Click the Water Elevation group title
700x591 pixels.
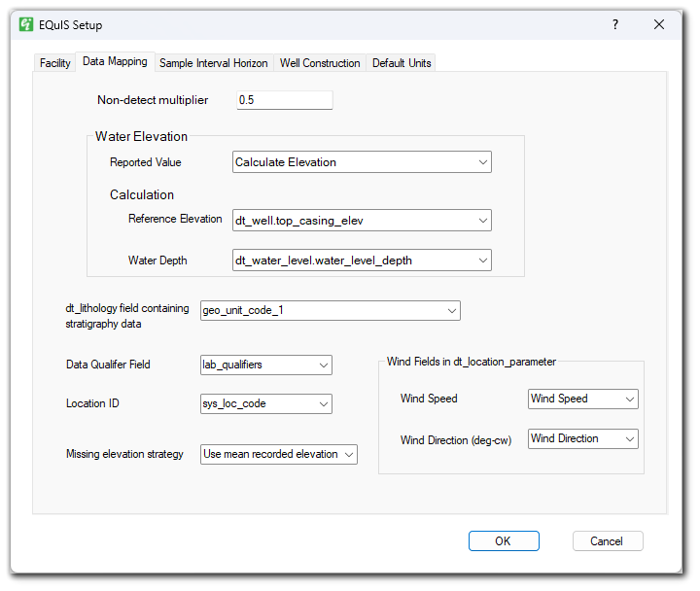click(x=141, y=136)
